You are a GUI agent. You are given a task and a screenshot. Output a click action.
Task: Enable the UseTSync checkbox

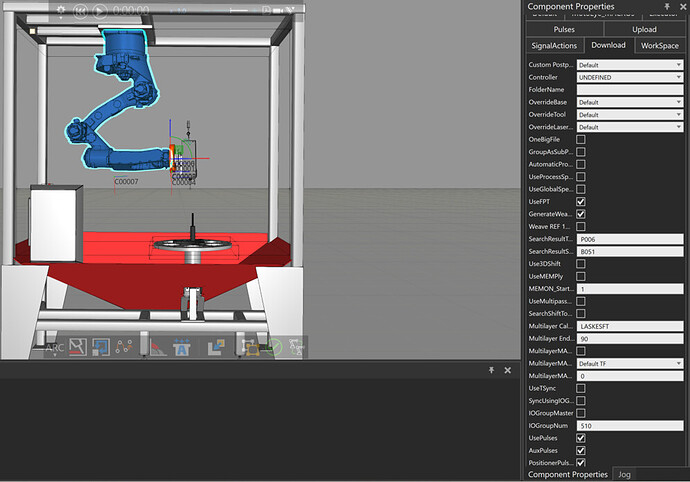coord(581,388)
